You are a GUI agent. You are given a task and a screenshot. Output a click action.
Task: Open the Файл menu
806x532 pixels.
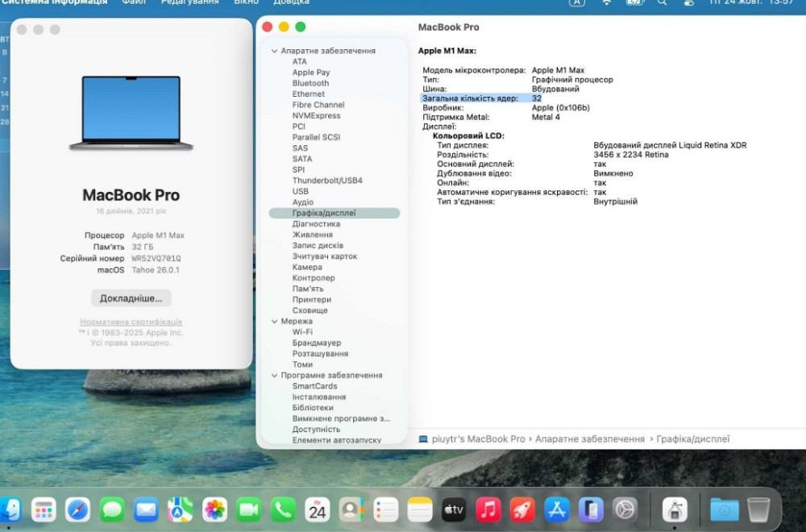pyautogui.click(x=134, y=2)
